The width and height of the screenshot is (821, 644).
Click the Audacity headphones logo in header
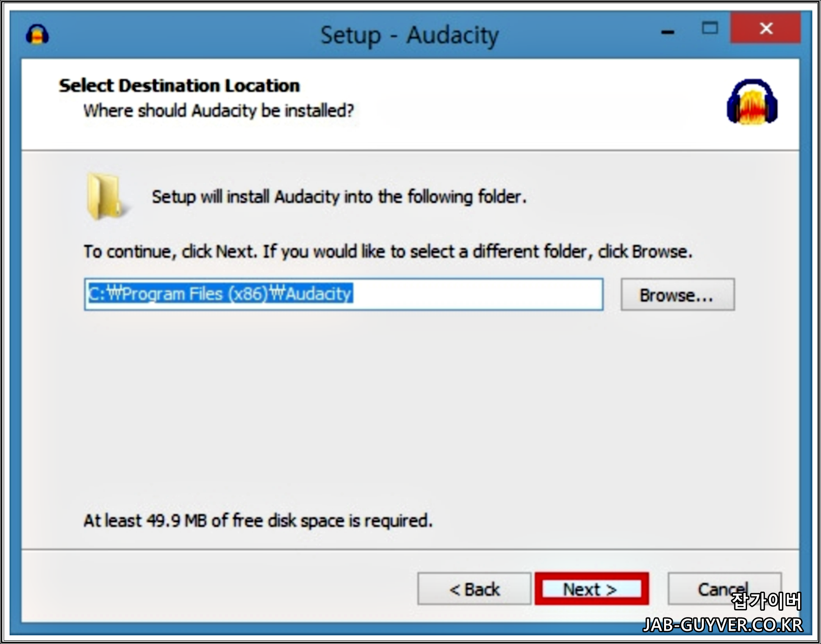tap(752, 101)
